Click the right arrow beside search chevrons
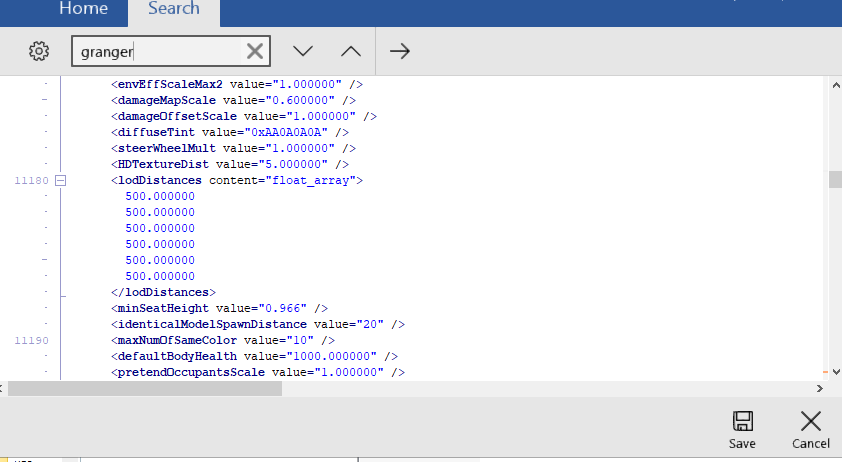842x462 pixels. pyautogui.click(x=400, y=51)
